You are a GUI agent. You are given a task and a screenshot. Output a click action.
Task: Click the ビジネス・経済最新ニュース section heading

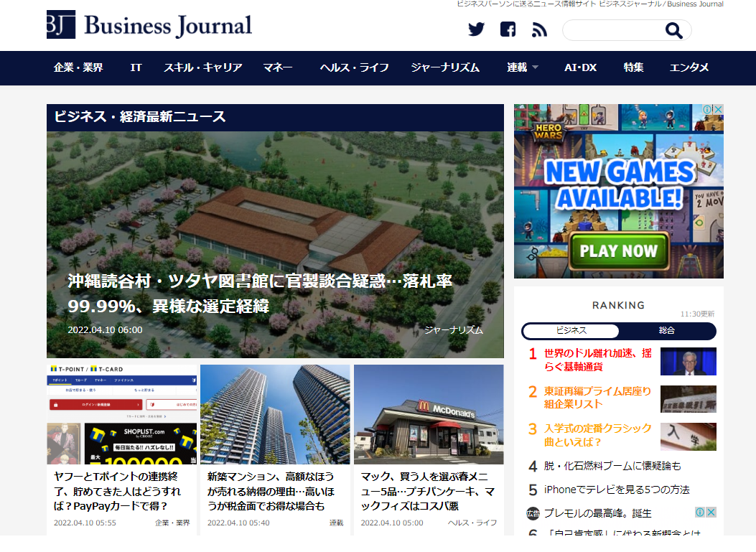(x=140, y=117)
